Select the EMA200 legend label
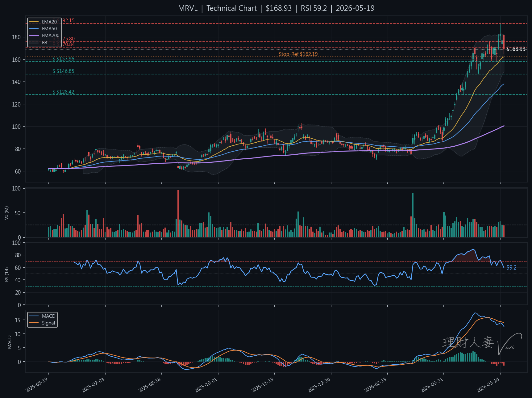 click(51, 36)
